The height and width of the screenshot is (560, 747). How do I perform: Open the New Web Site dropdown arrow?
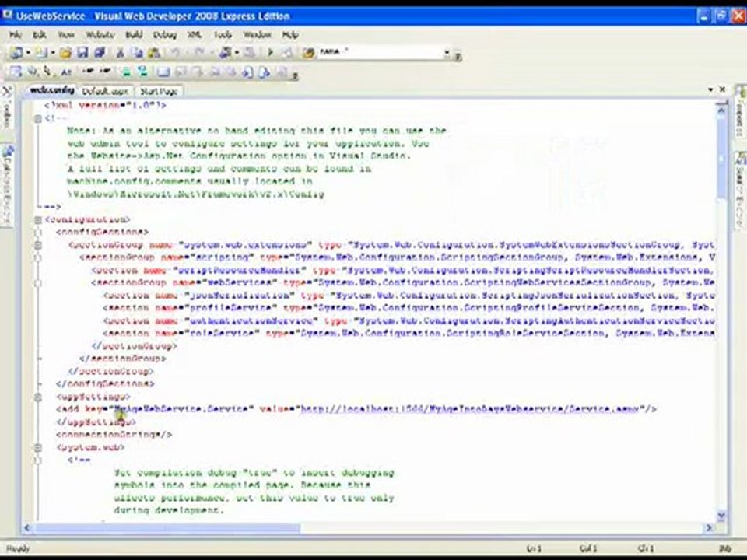pyautogui.click(x=28, y=52)
